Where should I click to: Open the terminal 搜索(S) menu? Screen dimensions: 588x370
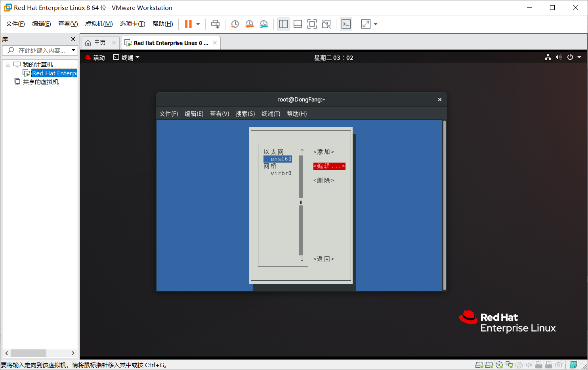(x=245, y=114)
